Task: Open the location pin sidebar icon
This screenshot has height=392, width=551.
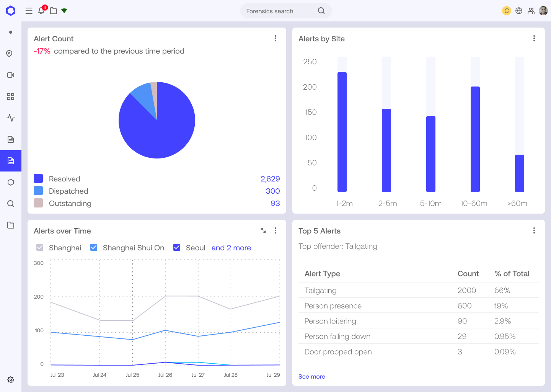Action: [x=11, y=54]
